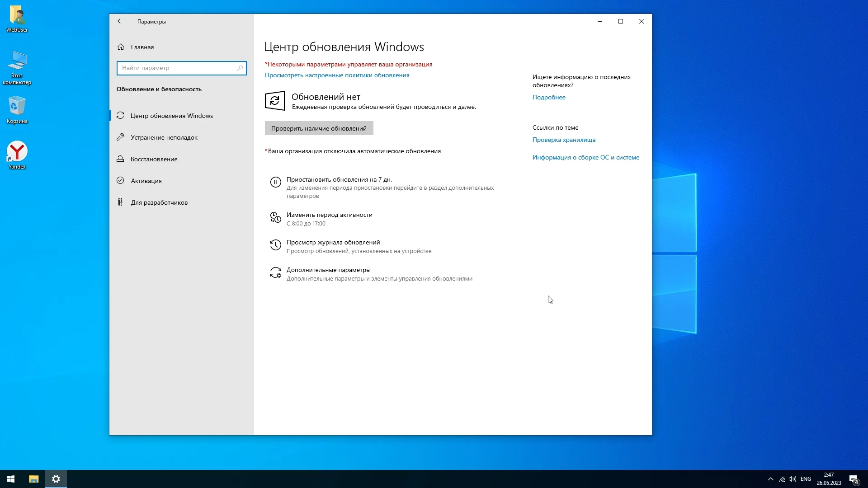The image size is (868, 488).
Task: Click Проверка хранилища link
Action: click(x=564, y=140)
